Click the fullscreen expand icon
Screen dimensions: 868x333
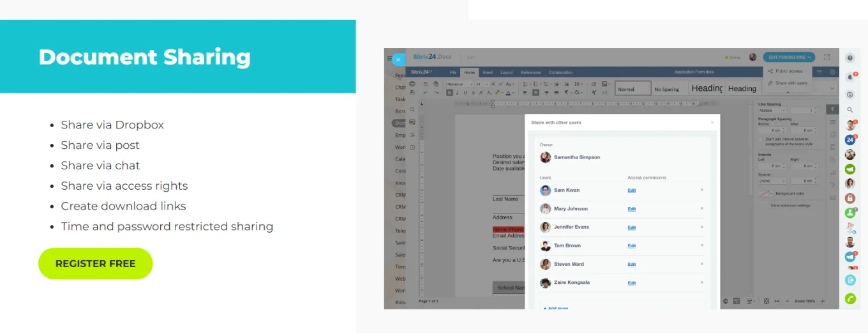827,58
